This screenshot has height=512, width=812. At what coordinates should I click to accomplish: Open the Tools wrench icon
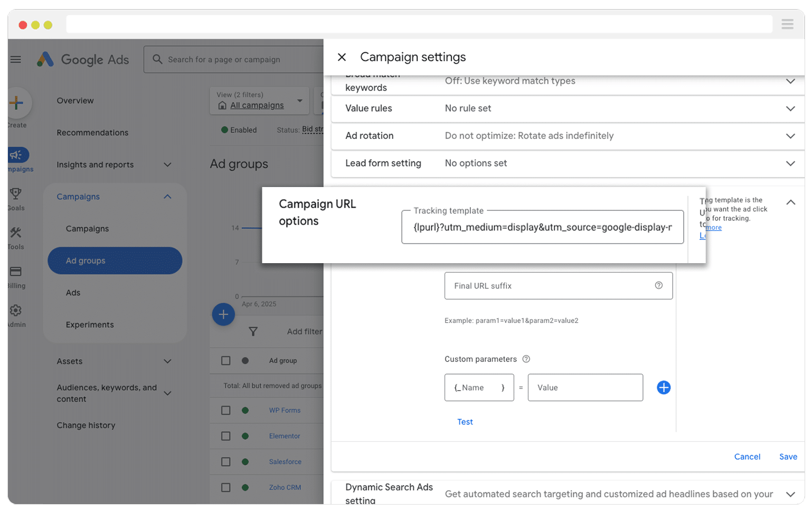[16, 232]
